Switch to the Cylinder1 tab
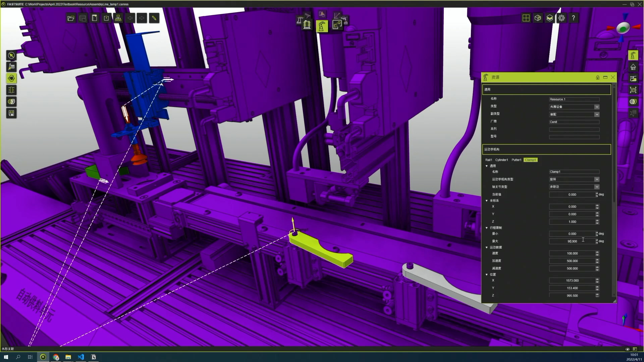Image resolution: width=644 pixels, height=362 pixels. 501,160
